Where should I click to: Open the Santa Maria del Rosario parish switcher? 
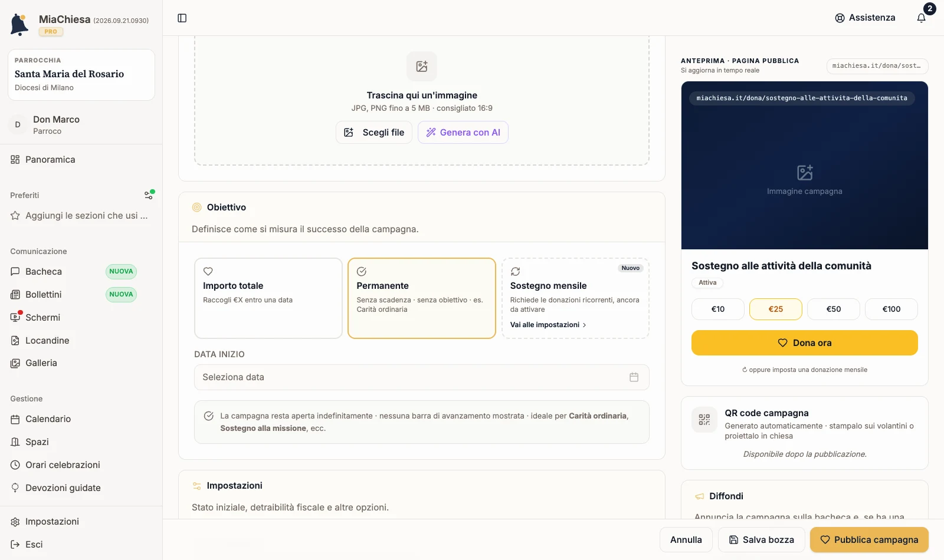pyautogui.click(x=81, y=75)
